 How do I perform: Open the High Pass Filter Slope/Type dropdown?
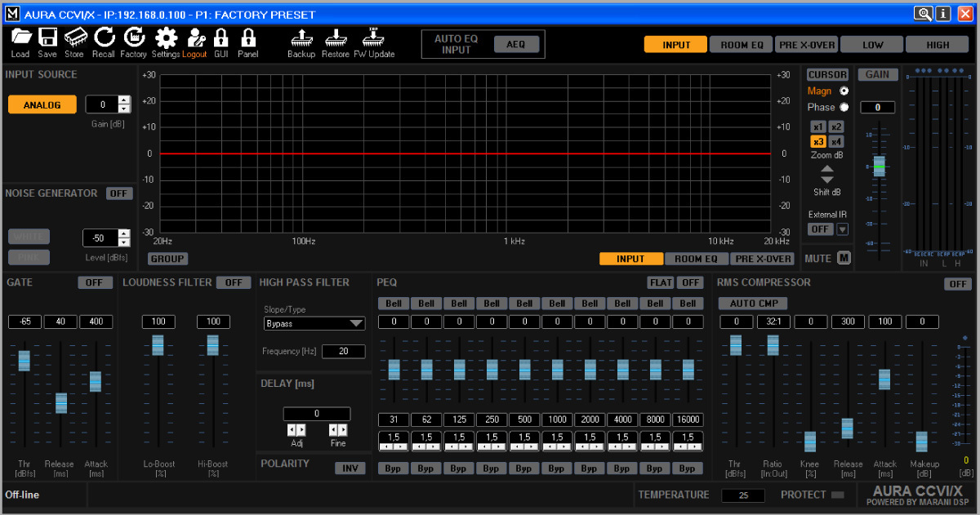(314, 323)
